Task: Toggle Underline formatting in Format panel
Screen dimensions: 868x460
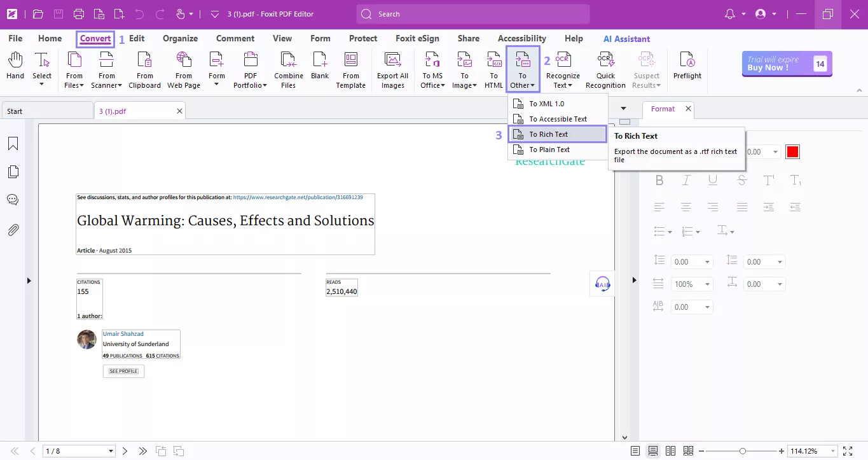Action: (x=713, y=181)
